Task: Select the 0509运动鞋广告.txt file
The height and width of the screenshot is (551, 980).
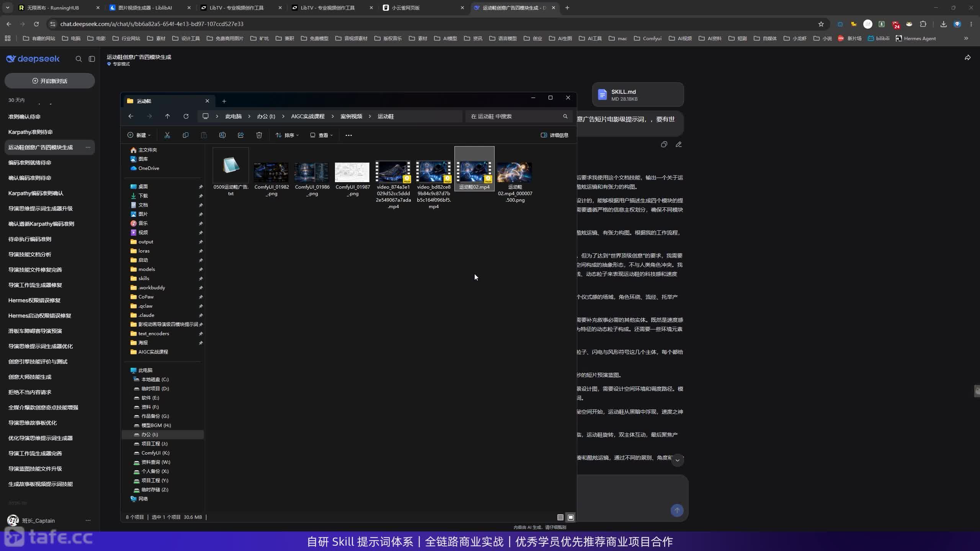Action: click(231, 172)
